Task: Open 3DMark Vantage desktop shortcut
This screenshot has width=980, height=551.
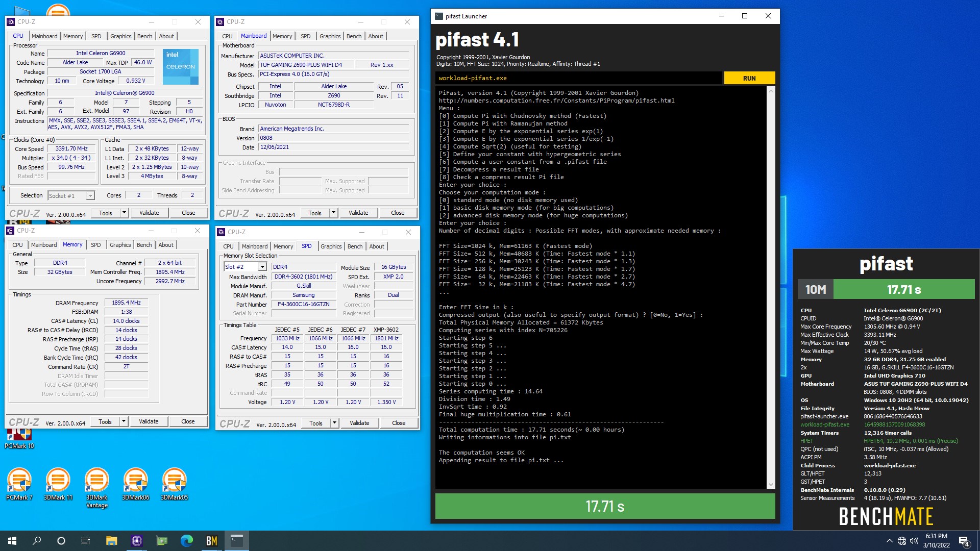Action: tap(97, 488)
